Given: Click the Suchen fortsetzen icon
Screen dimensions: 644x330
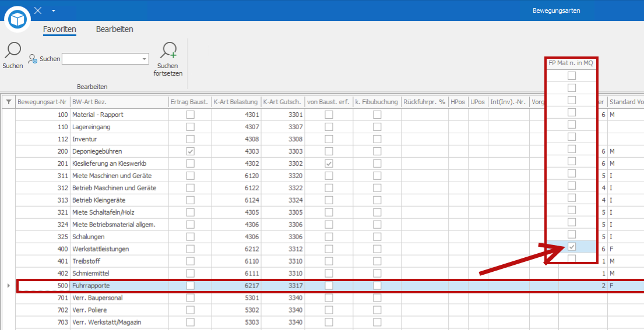Looking at the screenshot, I should (x=169, y=51).
